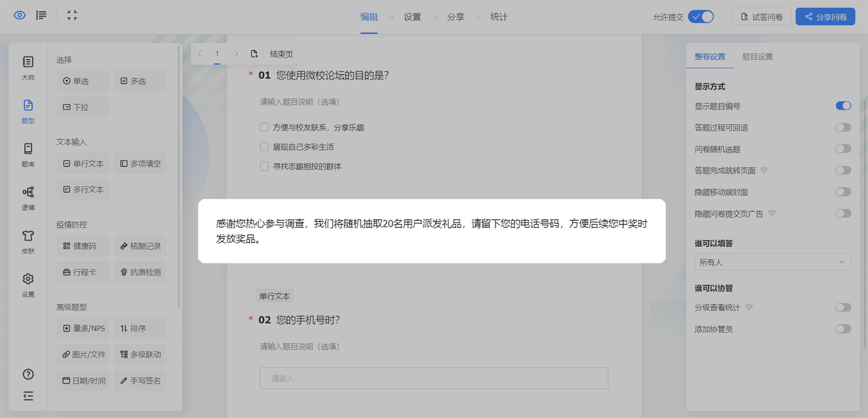
Task: Open the question bank (题库) panel
Action: tap(28, 154)
